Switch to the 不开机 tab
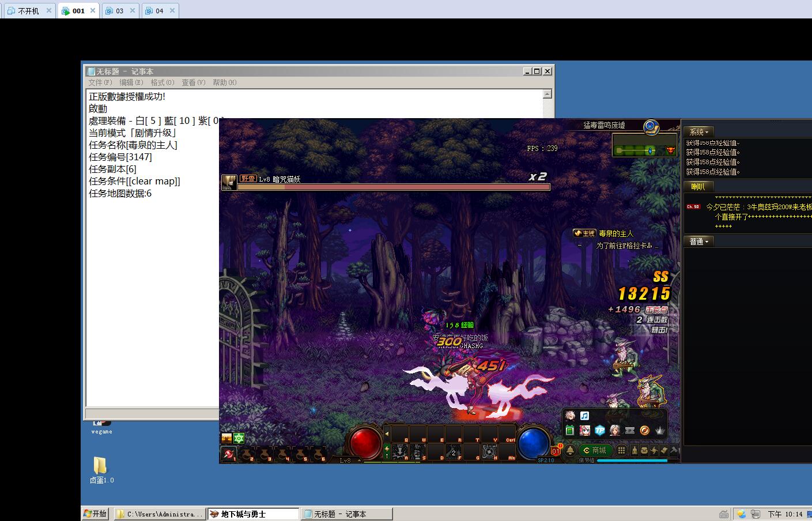The image size is (812, 521). [x=28, y=10]
